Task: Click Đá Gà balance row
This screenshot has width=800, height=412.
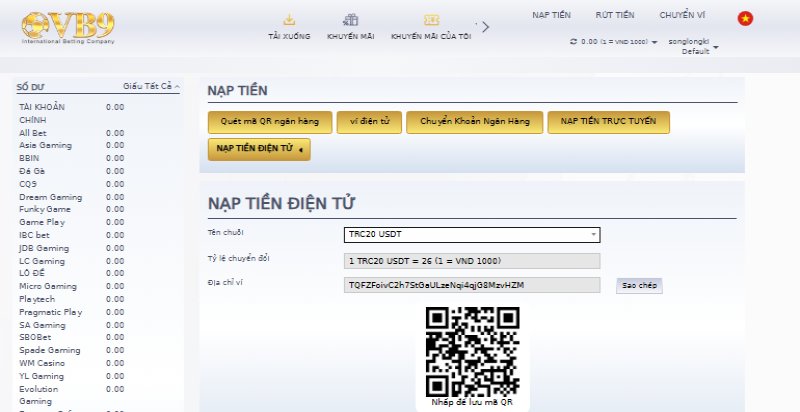Action: coord(71,171)
